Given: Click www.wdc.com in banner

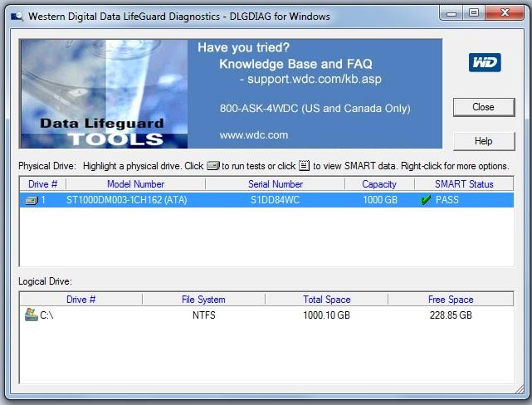Looking at the screenshot, I should pos(254,135).
